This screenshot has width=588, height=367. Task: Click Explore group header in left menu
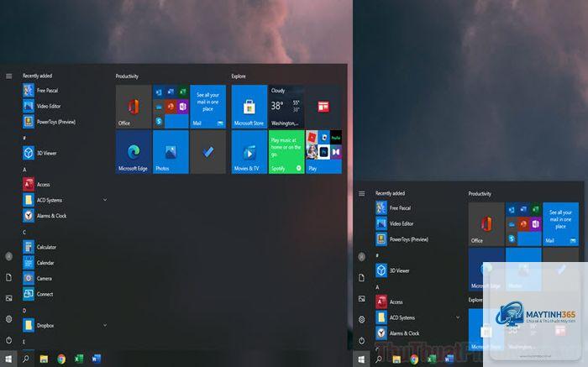pos(239,76)
